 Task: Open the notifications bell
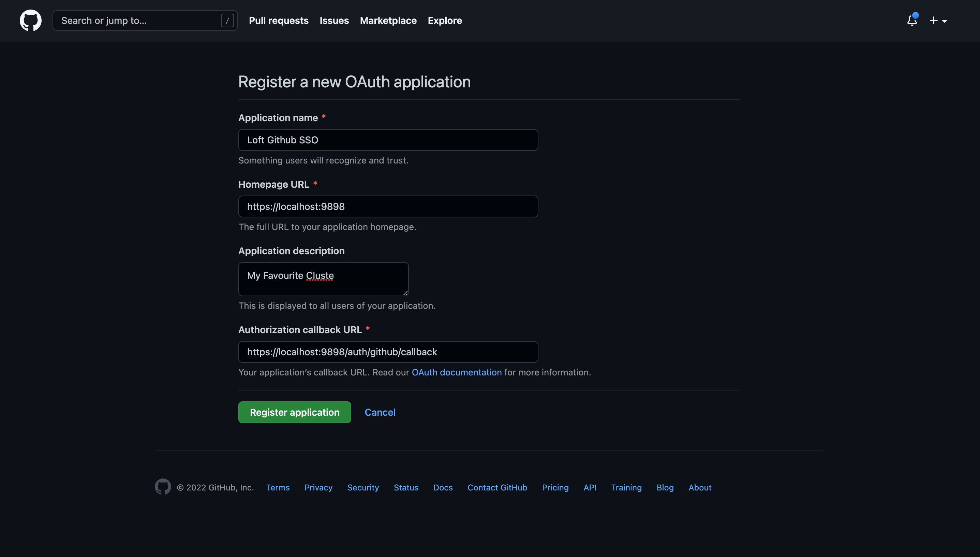[x=911, y=22]
